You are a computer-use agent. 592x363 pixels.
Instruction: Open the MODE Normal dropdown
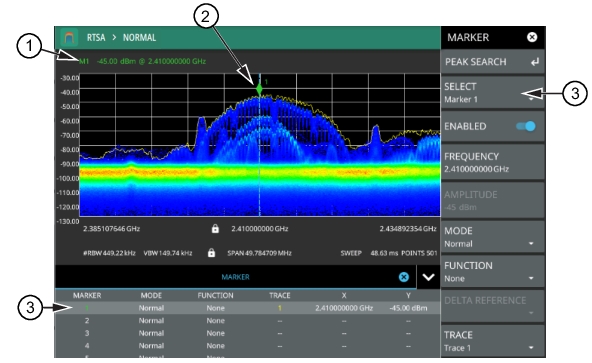click(x=492, y=237)
